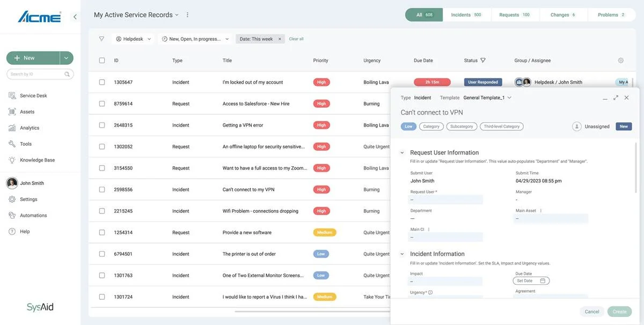
Task: Open Help question mark icon
Action: click(12, 231)
